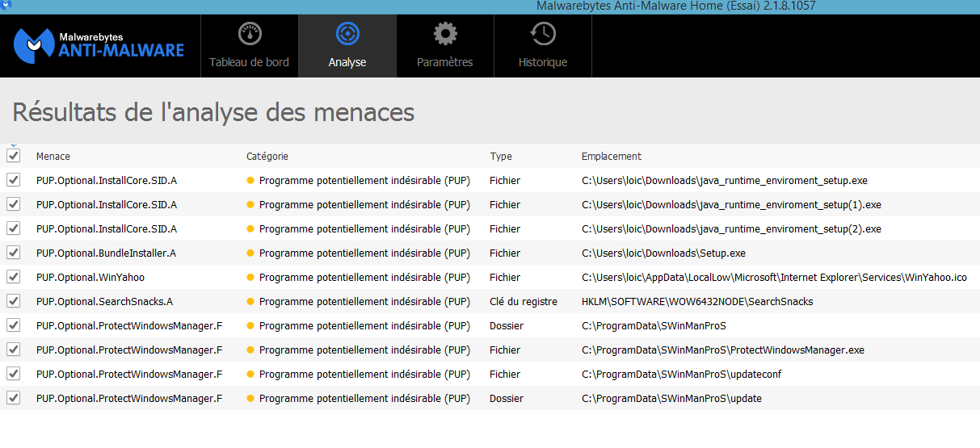Toggle the select-all checkbox in header row
This screenshot has width=980, height=448.
(x=14, y=156)
